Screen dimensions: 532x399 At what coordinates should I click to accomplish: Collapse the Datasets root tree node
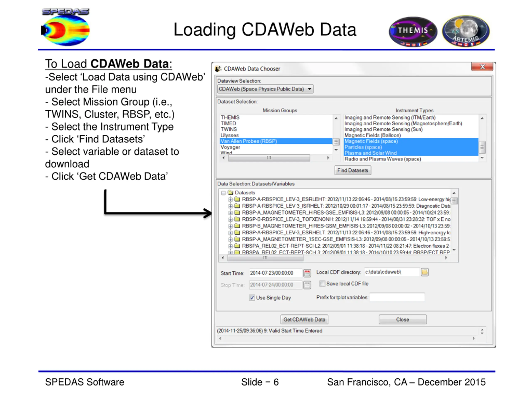223,193
